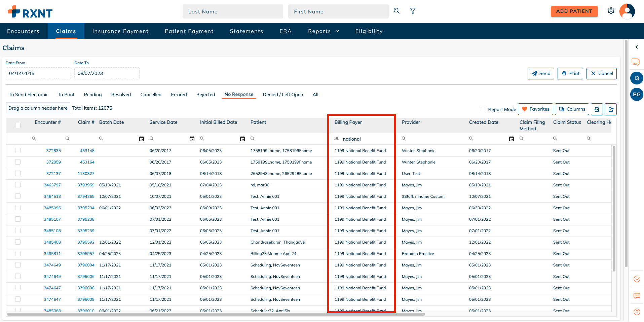Click the I3 user badge
The width and height of the screenshot is (644, 322).
click(x=637, y=78)
